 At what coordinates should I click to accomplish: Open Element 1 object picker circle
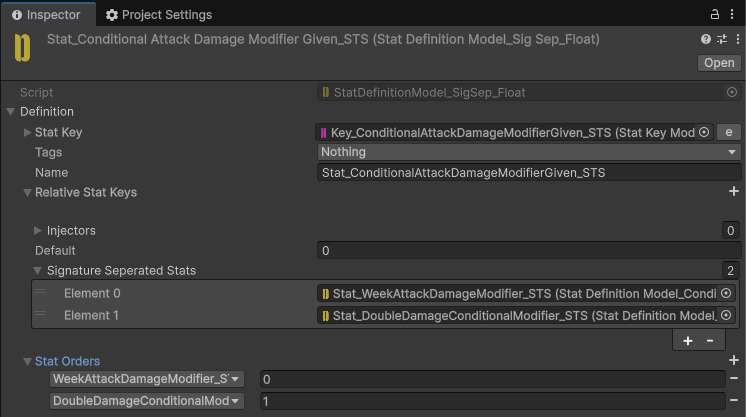(726, 315)
